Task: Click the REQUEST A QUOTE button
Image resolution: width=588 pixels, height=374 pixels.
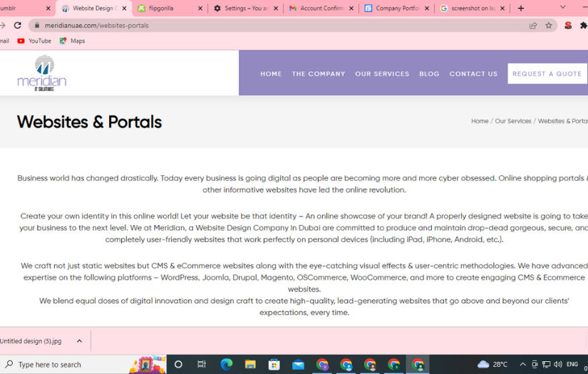Action: (x=547, y=74)
